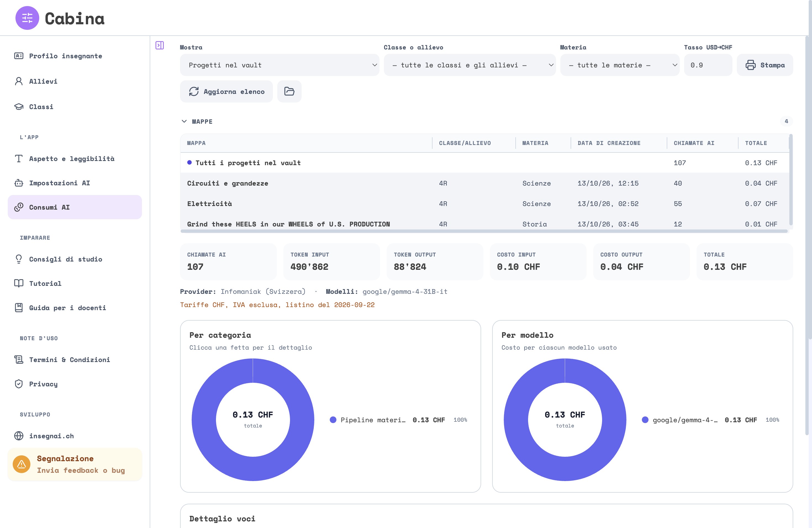The height and width of the screenshot is (528, 812).
Task: Click the Privacy shield icon
Action: click(x=19, y=384)
